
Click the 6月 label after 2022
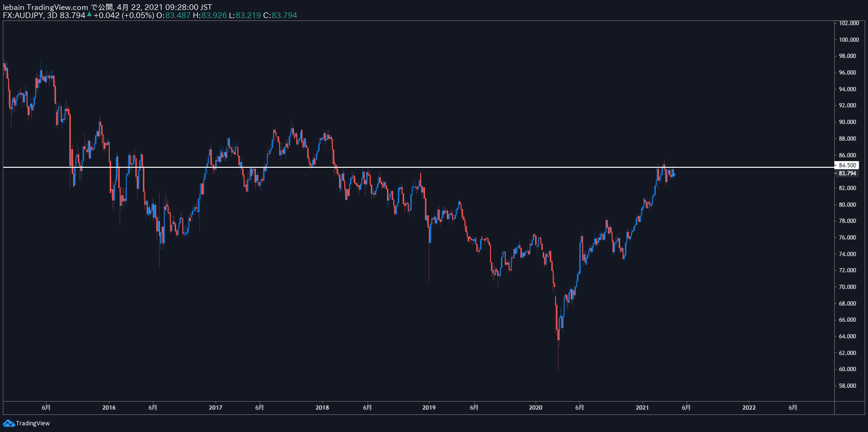click(x=793, y=407)
